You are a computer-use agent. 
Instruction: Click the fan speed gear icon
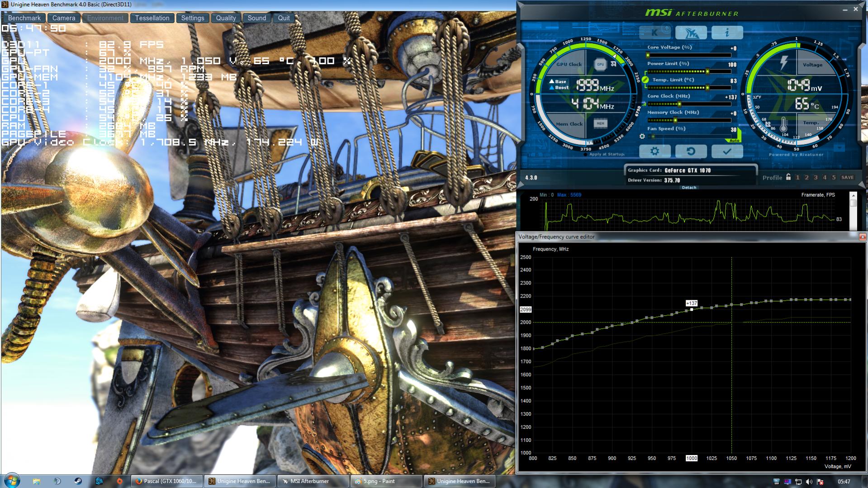point(642,136)
